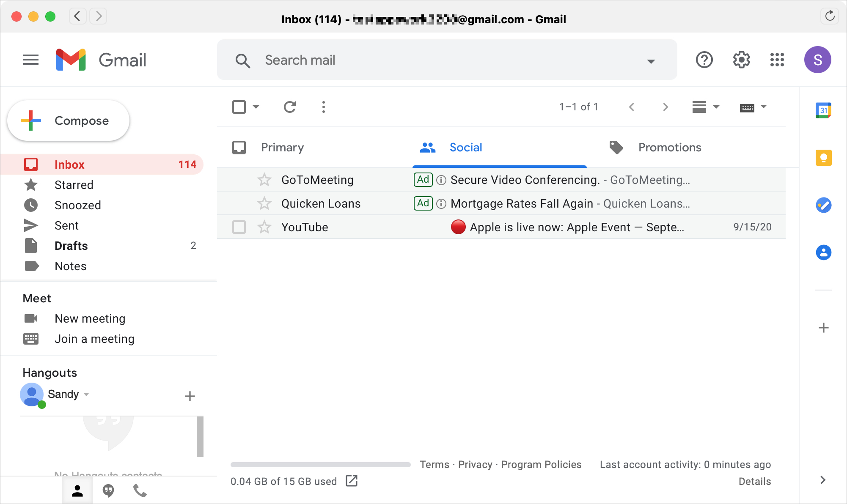Click the Compose button

click(69, 121)
